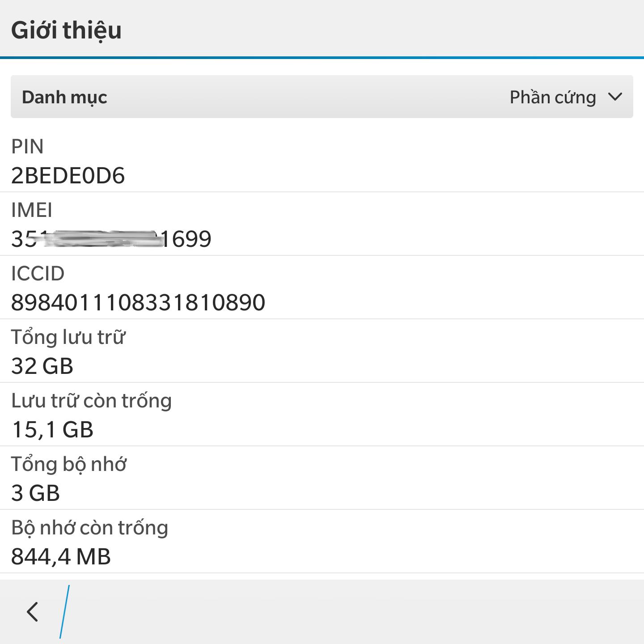Viewport: 644px width, 644px height.
Task: Tap the Lưu trữ còn trống row
Action: (x=322, y=415)
